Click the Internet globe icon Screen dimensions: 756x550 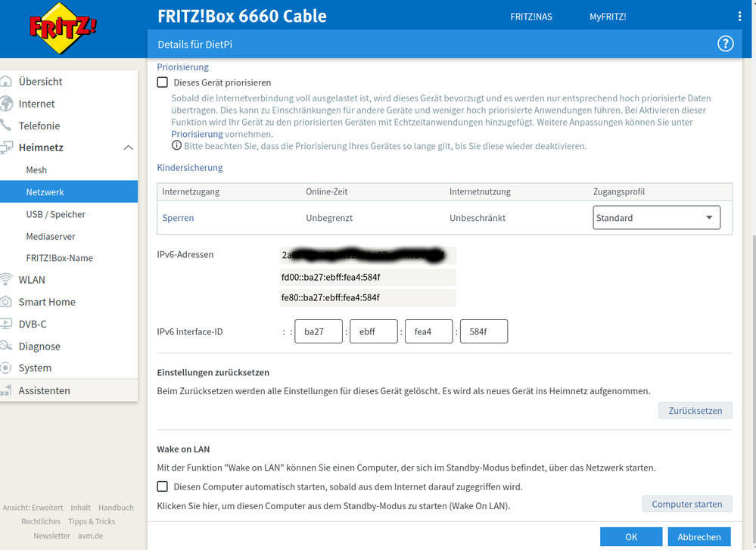coord(7,104)
